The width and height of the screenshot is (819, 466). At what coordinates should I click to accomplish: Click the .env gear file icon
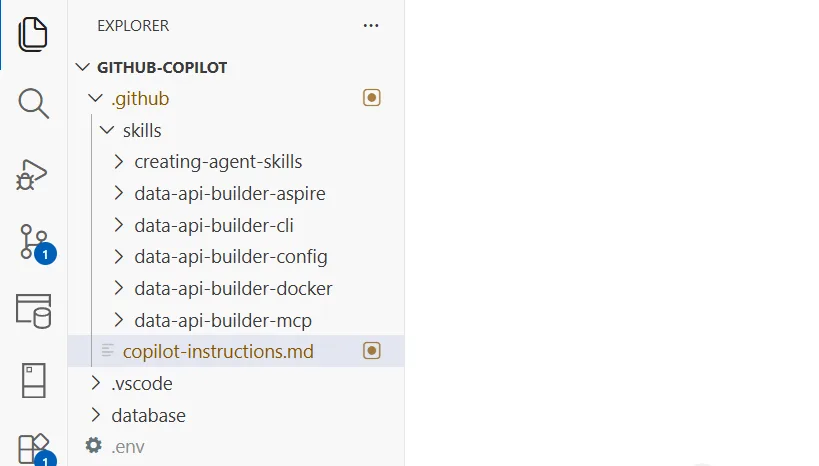click(94, 446)
